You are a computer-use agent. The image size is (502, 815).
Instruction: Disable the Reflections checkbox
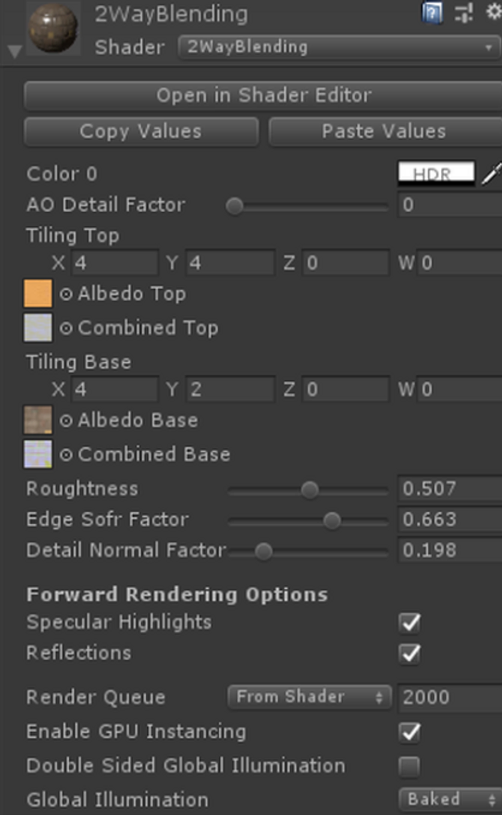[409, 654]
